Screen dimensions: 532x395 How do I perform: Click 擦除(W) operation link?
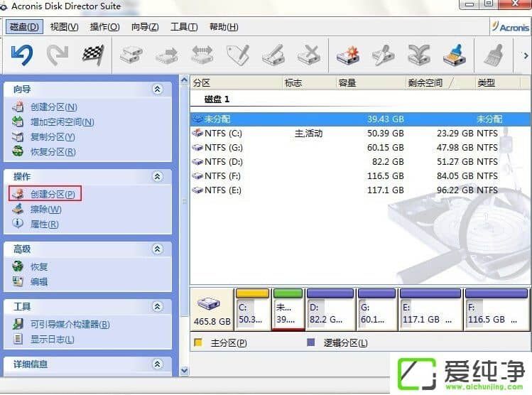[x=45, y=209]
